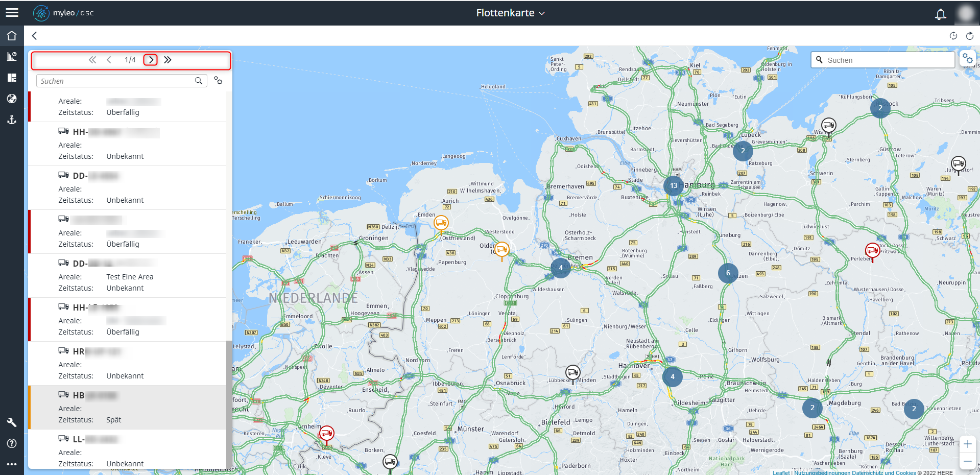Click cluster marker 4 near Hannover
This screenshot has height=475, width=980.
pyautogui.click(x=673, y=376)
